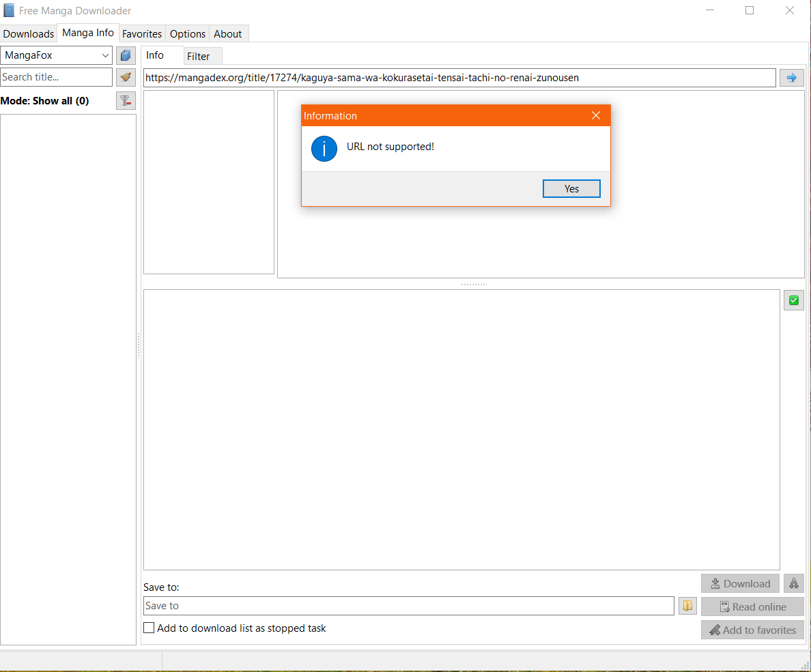Go to the Options tab
811x672 pixels.
(x=187, y=34)
